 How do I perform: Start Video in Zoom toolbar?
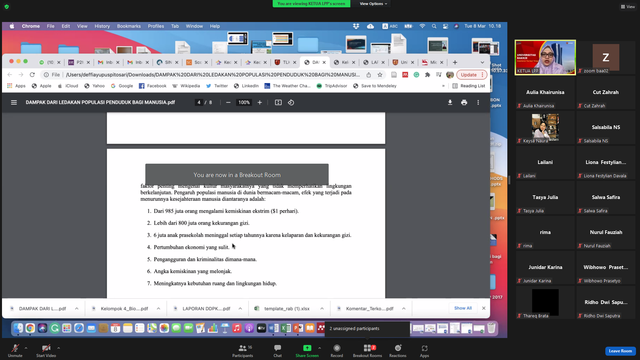tap(46, 350)
